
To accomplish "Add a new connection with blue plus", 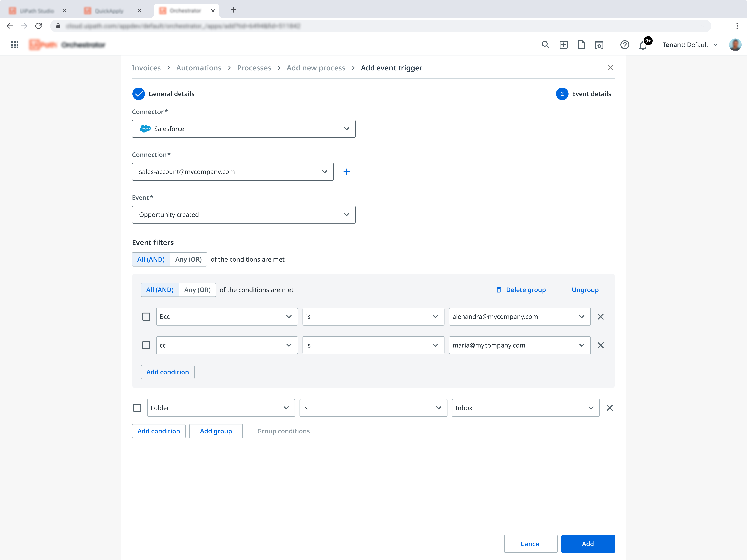I will pos(346,172).
